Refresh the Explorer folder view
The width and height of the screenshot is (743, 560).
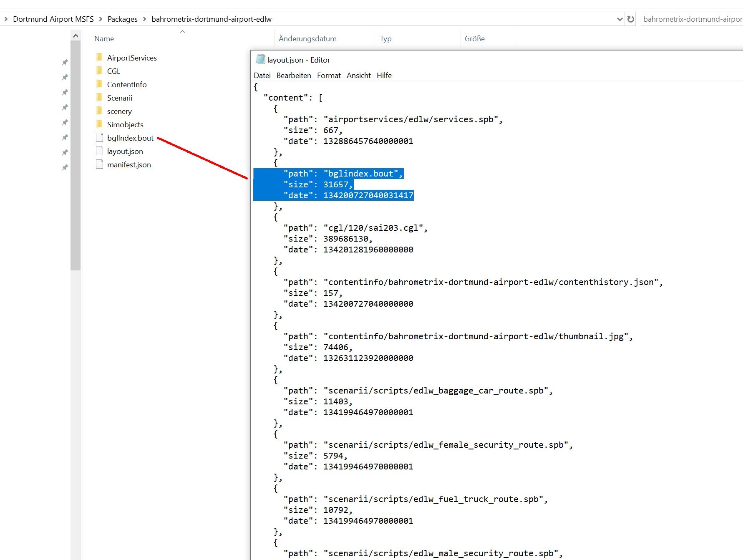point(631,19)
